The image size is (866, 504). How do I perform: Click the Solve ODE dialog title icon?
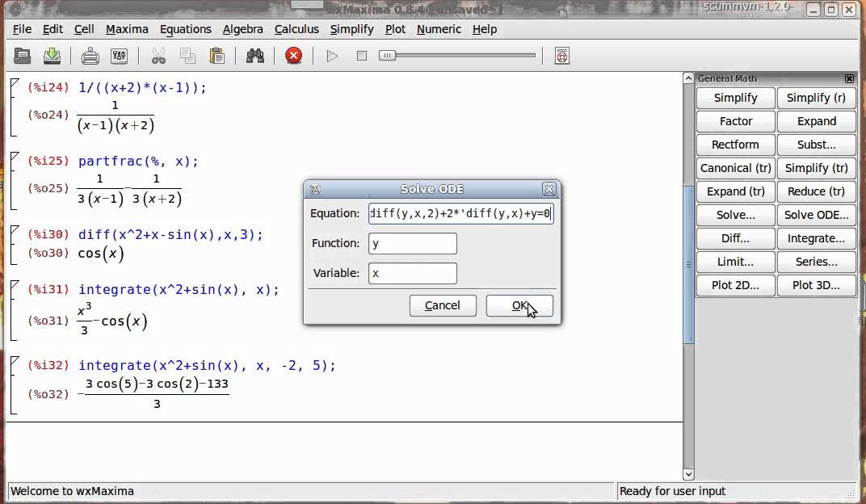[315, 189]
